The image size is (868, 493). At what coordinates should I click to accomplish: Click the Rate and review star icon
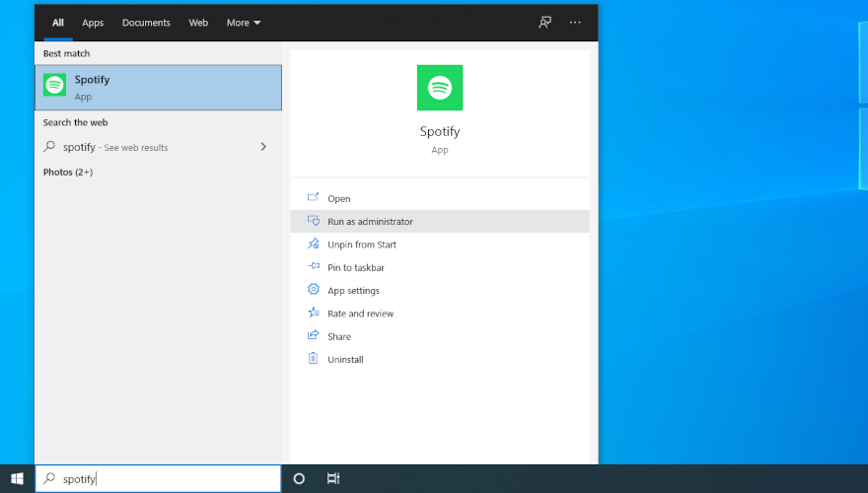(x=314, y=313)
